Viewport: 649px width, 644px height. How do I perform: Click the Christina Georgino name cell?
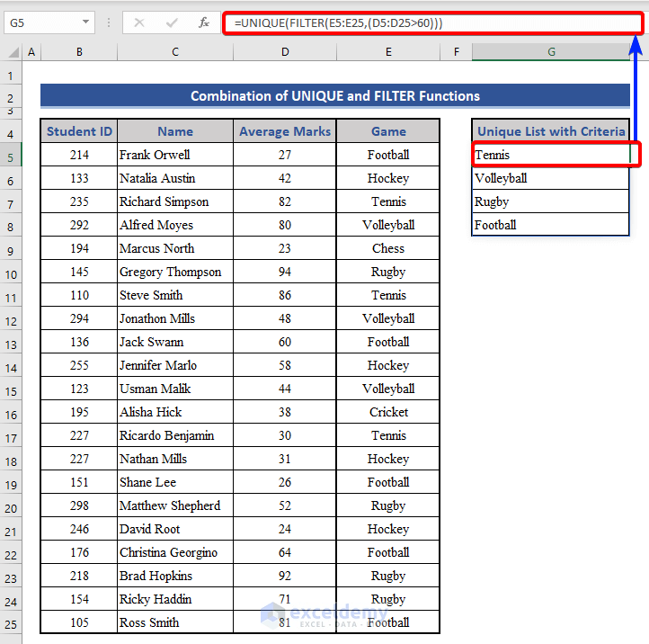tap(175, 552)
